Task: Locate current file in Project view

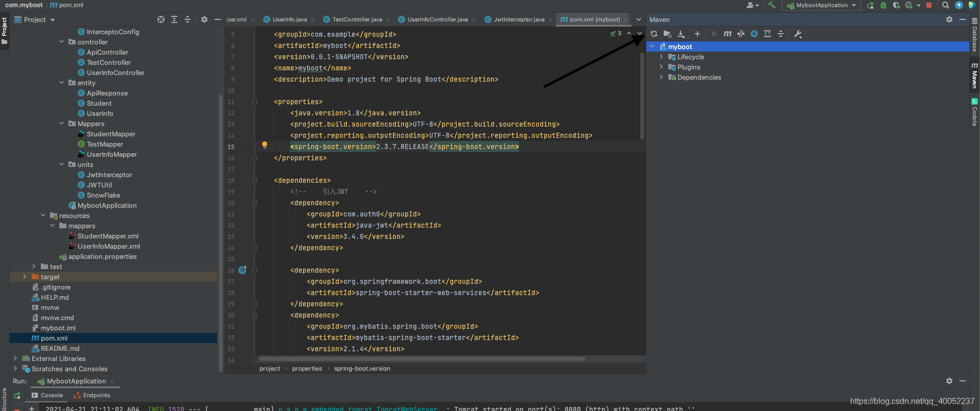Action: tap(161, 19)
